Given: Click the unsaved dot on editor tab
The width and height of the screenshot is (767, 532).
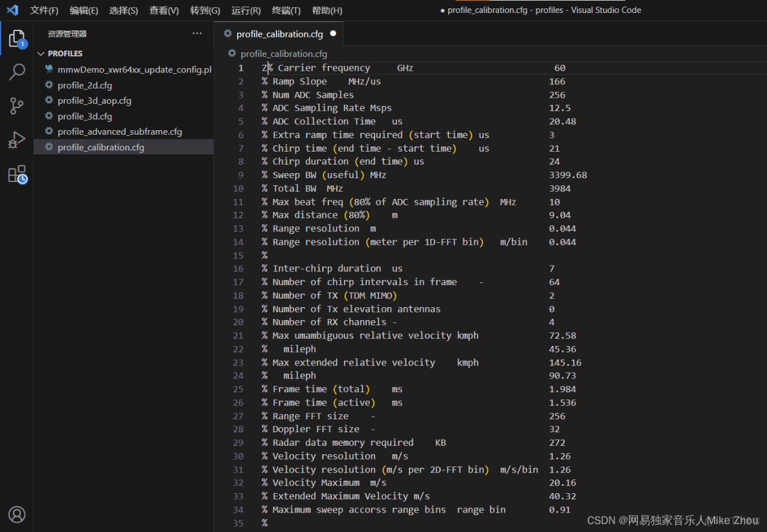Looking at the screenshot, I should tap(333, 34).
